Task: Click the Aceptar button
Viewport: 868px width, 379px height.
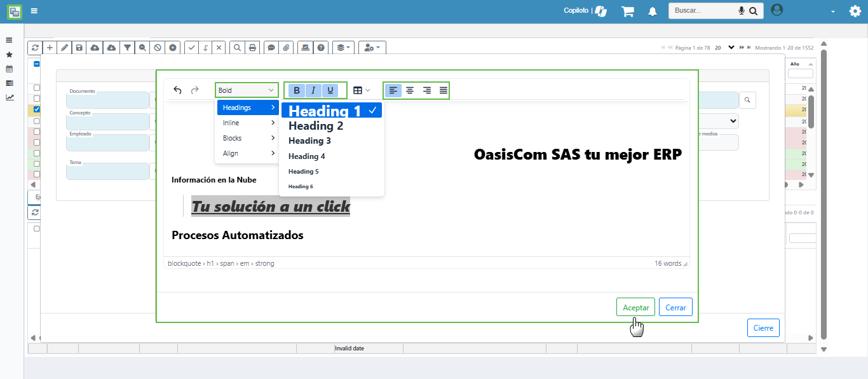Action: [x=635, y=307]
